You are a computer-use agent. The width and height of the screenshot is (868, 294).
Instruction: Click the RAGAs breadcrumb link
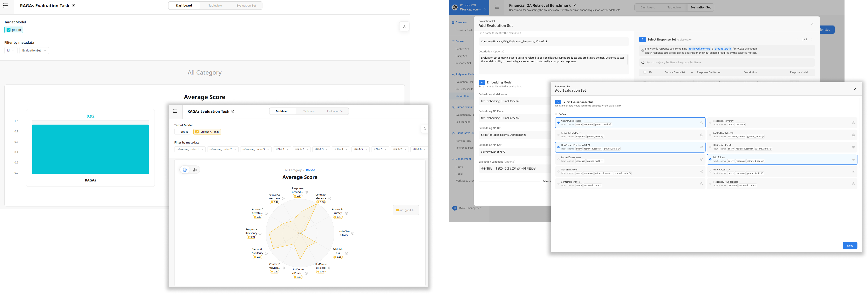click(310, 170)
